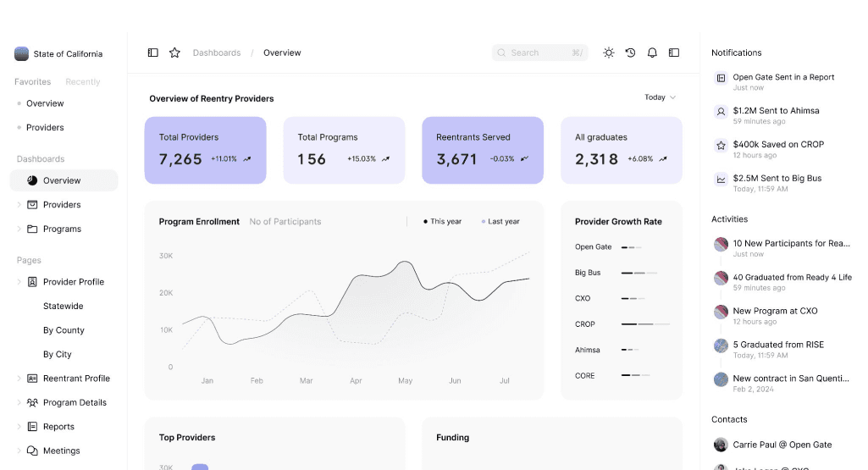Click the Search input field
868x470 pixels.
pyautogui.click(x=539, y=53)
